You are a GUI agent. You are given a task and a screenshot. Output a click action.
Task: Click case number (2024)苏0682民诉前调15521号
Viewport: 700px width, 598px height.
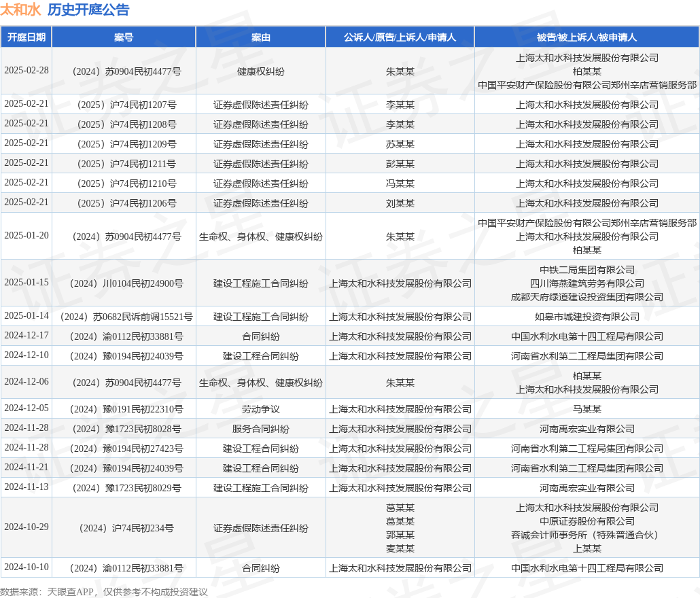pos(126,317)
